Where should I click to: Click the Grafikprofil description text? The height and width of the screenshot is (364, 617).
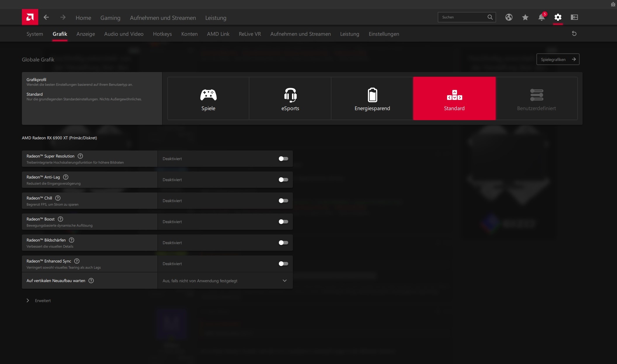click(79, 85)
